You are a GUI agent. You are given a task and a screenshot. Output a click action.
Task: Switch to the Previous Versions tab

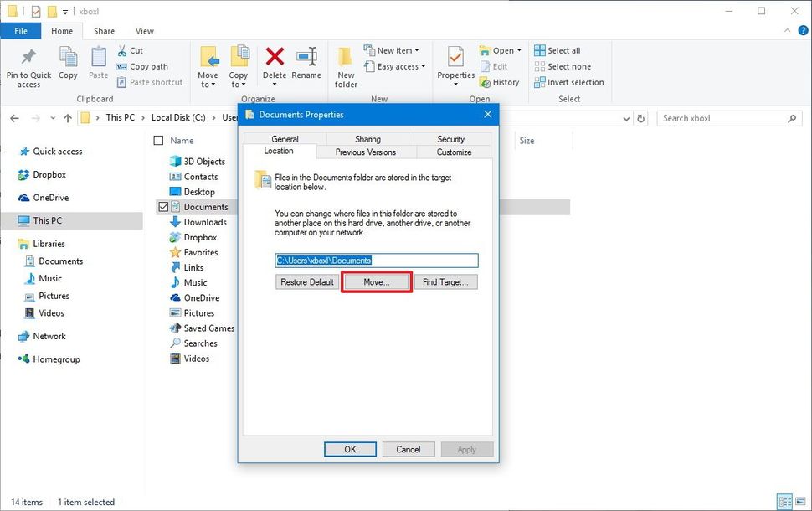point(366,152)
